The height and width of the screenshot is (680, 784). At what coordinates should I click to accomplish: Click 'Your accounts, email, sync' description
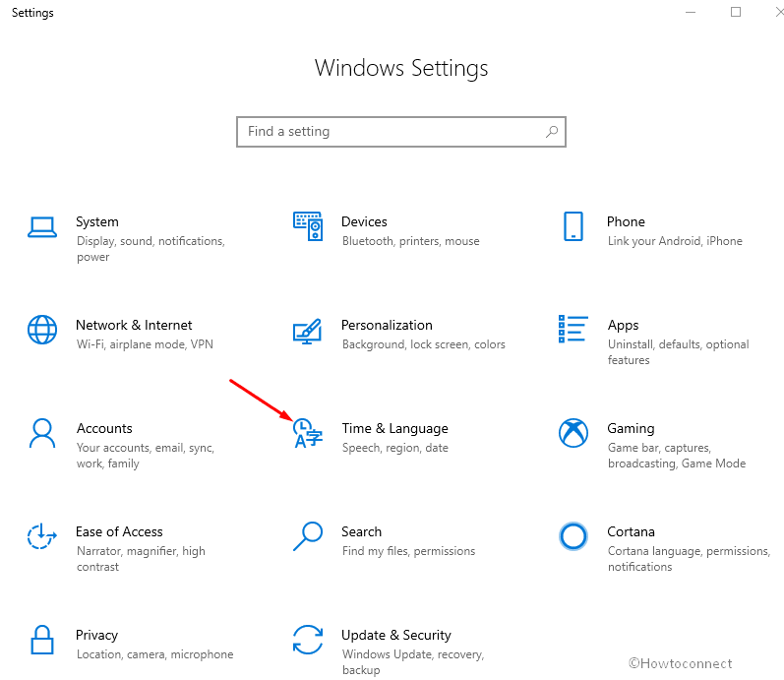tap(145, 456)
